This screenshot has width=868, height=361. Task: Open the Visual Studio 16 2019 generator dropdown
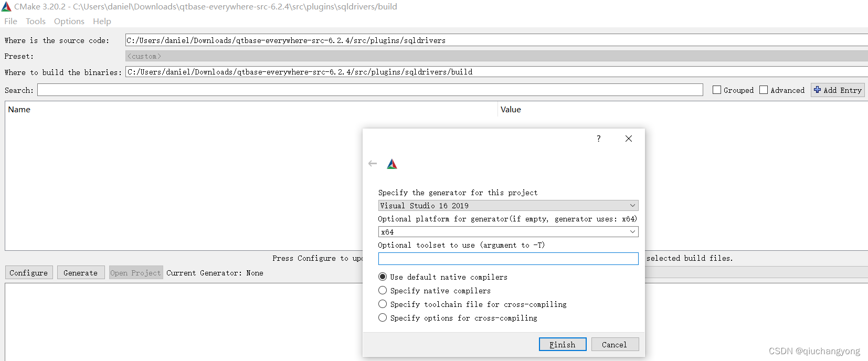(x=508, y=205)
